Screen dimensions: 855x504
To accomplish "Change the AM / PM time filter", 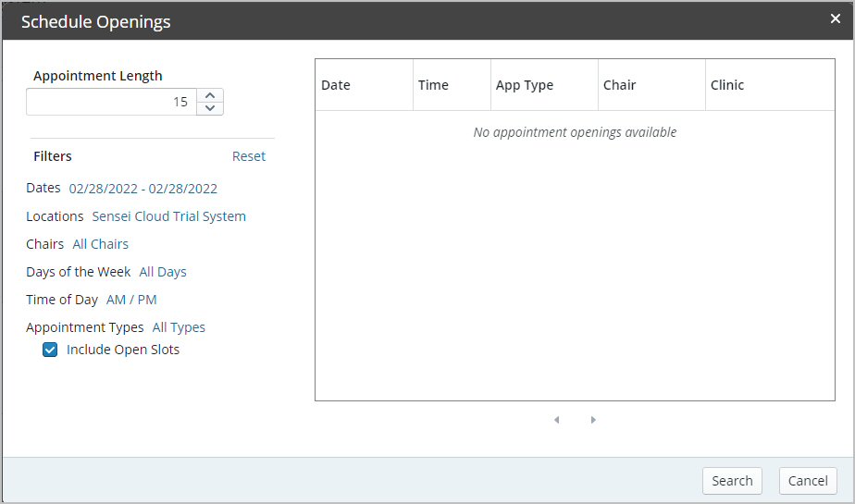I will pyautogui.click(x=131, y=300).
